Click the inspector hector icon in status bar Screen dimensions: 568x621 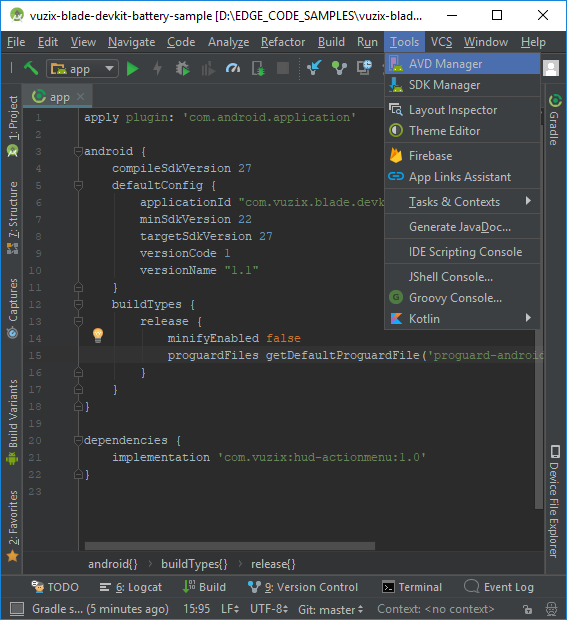(552, 609)
